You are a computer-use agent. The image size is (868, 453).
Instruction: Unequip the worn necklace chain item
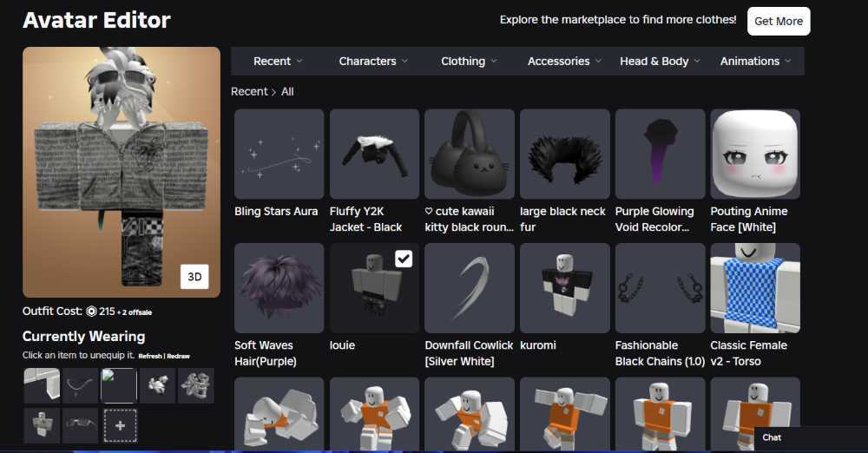point(80,385)
